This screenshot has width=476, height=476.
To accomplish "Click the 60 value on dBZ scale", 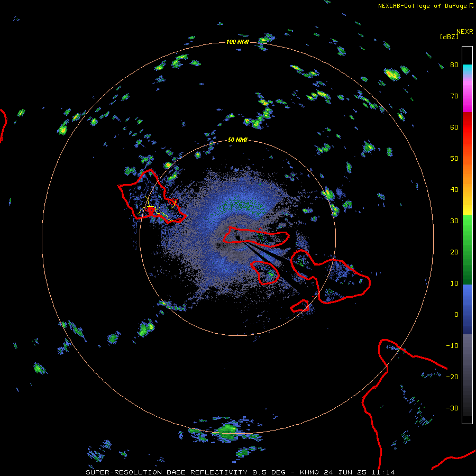I will click(454, 127).
